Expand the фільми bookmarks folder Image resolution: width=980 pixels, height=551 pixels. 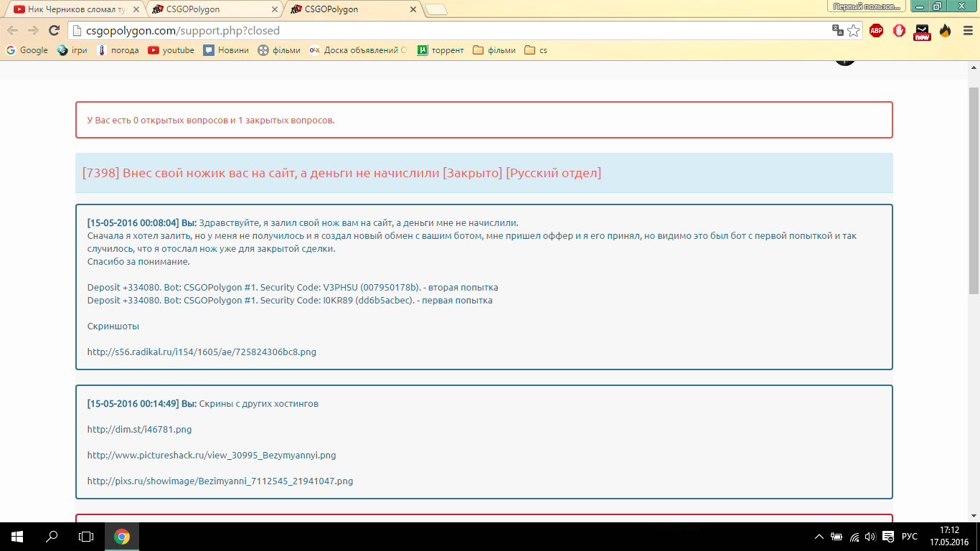[494, 50]
